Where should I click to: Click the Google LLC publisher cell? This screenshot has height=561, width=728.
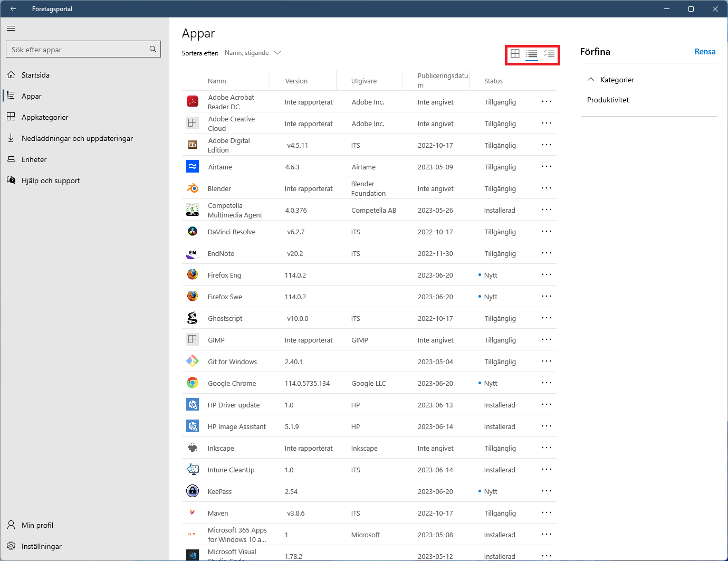tap(369, 383)
